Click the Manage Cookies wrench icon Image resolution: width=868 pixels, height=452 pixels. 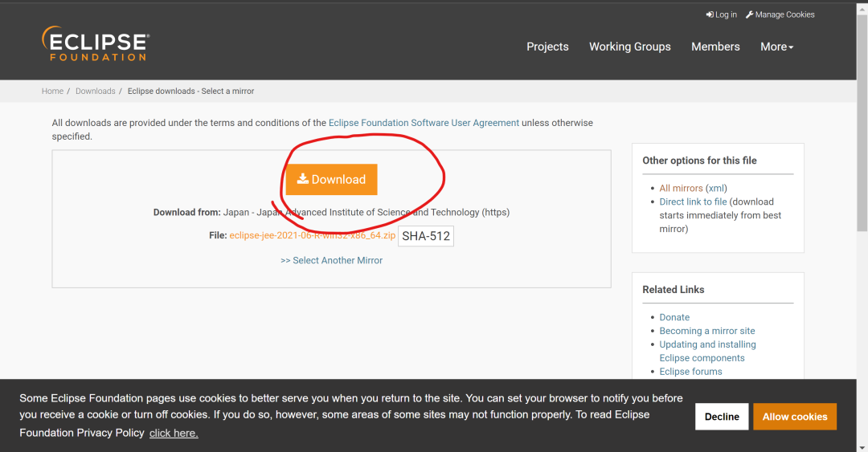750,15
